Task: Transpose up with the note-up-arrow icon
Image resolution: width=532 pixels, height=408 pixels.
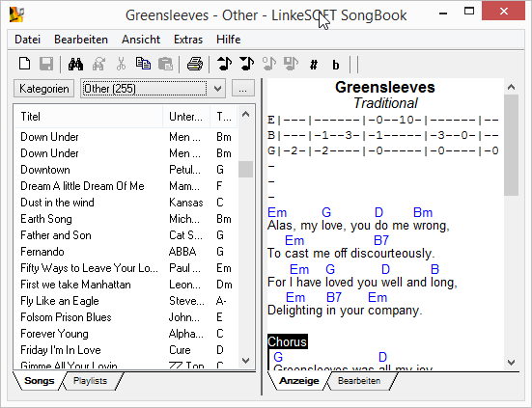Action: tap(224, 64)
